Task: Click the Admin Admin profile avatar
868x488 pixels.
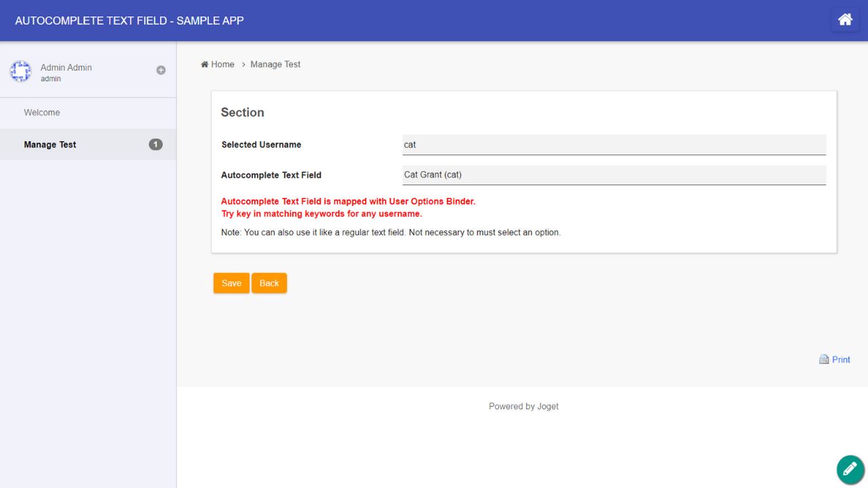Action: click(20, 72)
